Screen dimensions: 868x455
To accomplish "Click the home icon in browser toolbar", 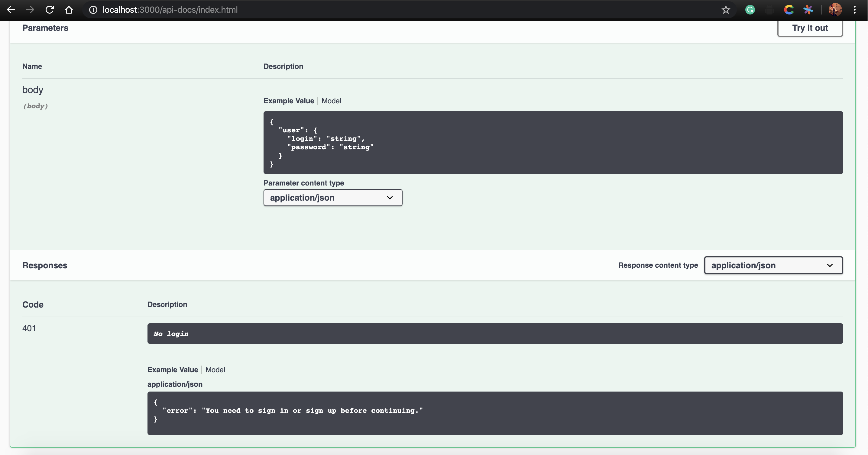I will tap(69, 10).
